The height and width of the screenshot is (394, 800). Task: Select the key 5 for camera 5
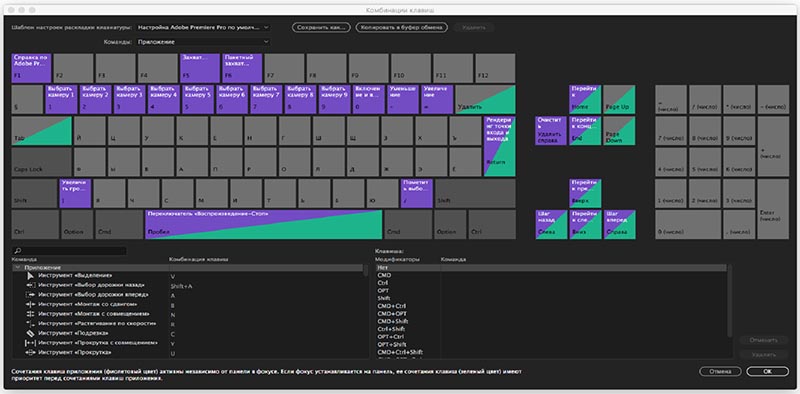coord(198,100)
